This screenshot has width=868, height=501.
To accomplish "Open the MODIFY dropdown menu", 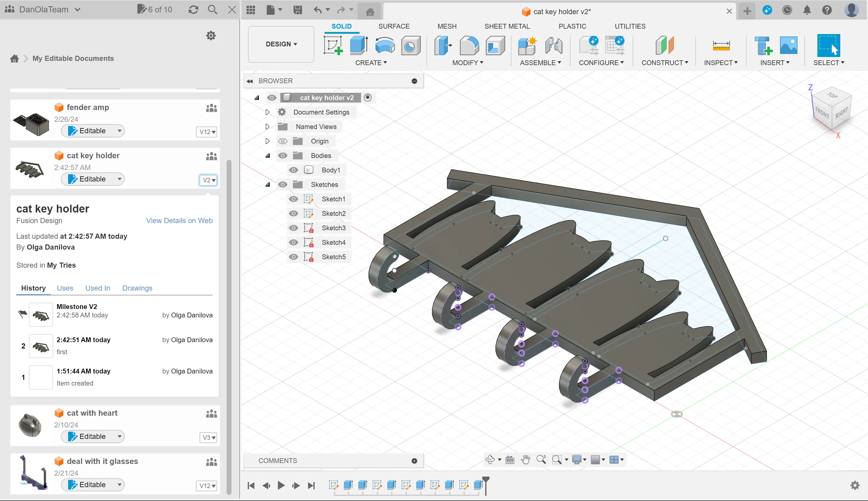I will pyautogui.click(x=467, y=63).
